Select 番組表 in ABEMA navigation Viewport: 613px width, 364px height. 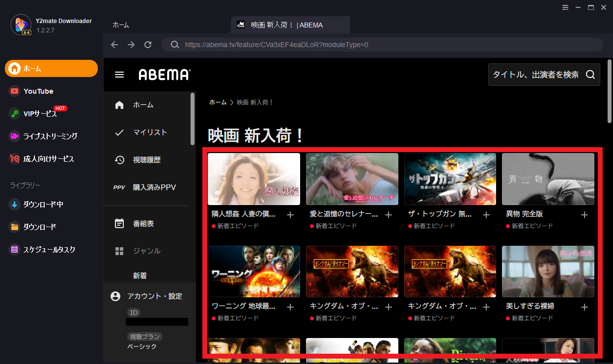coord(143,224)
